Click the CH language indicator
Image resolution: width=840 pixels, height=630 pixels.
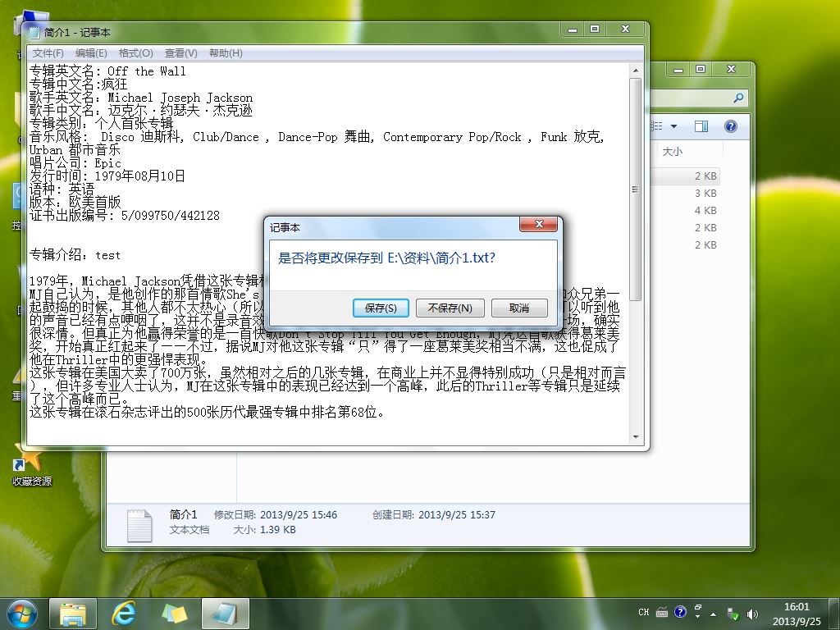643,612
